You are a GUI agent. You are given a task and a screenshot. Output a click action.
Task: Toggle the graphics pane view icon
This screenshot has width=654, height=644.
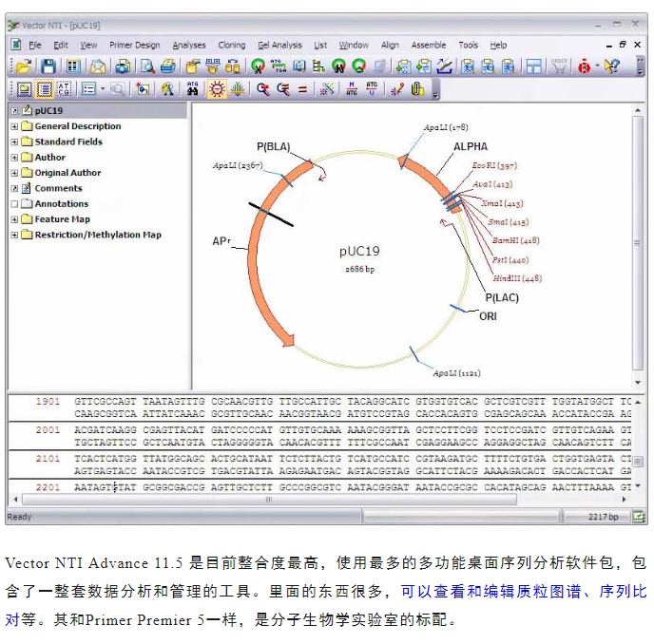click(24, 88)
